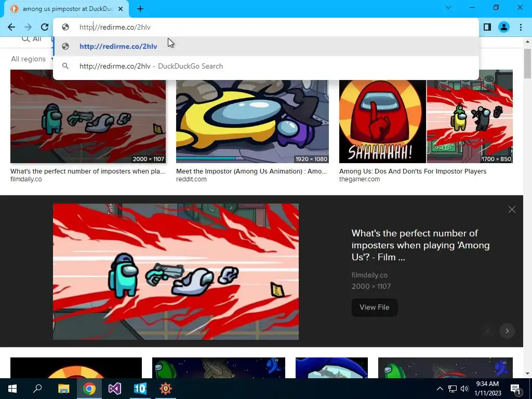532x399 pixels.
Task: Open the red 'SHHHHHHH!' thumbnail
Action: tap(382, 122)
